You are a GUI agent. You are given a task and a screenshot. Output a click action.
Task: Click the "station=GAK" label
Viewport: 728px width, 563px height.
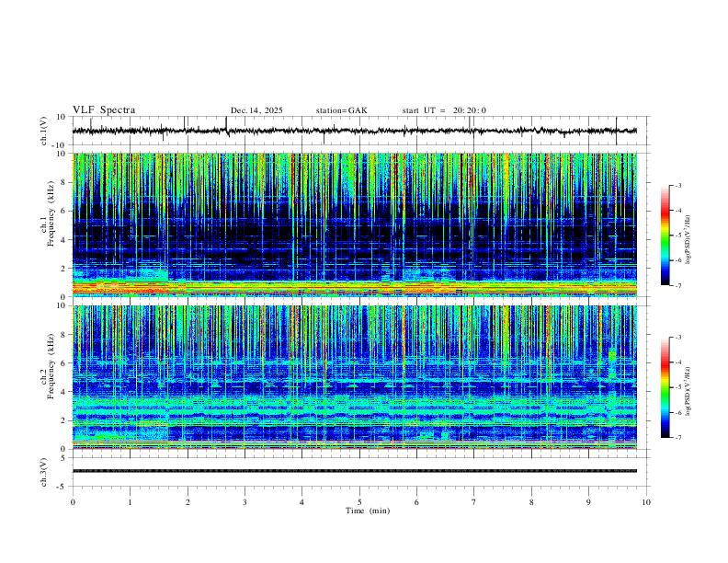coord(341,110)
